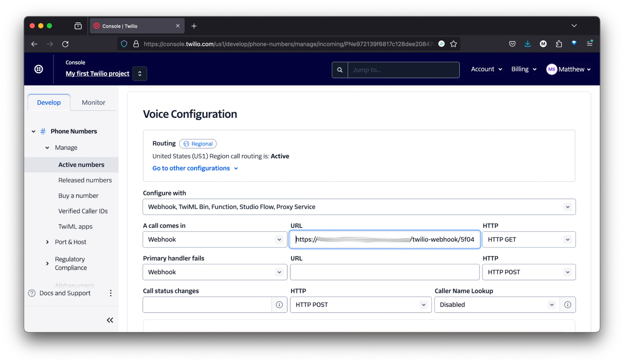This screenshot has height=364, width=624.
Task: Open Released numbers page
Action: 85,180
